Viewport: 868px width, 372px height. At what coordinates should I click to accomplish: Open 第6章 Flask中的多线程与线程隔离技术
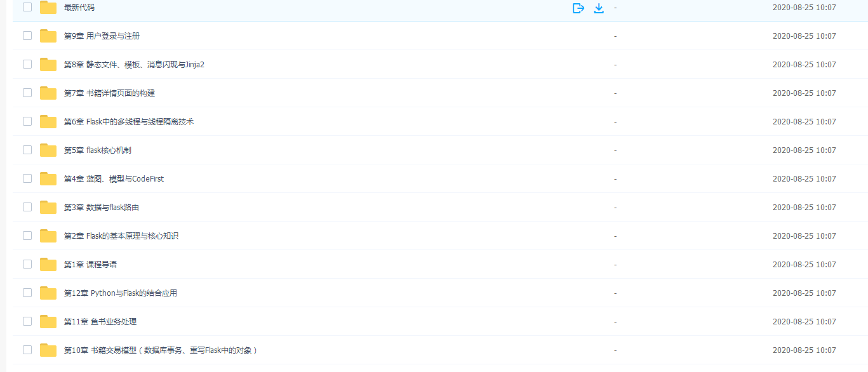129,122
